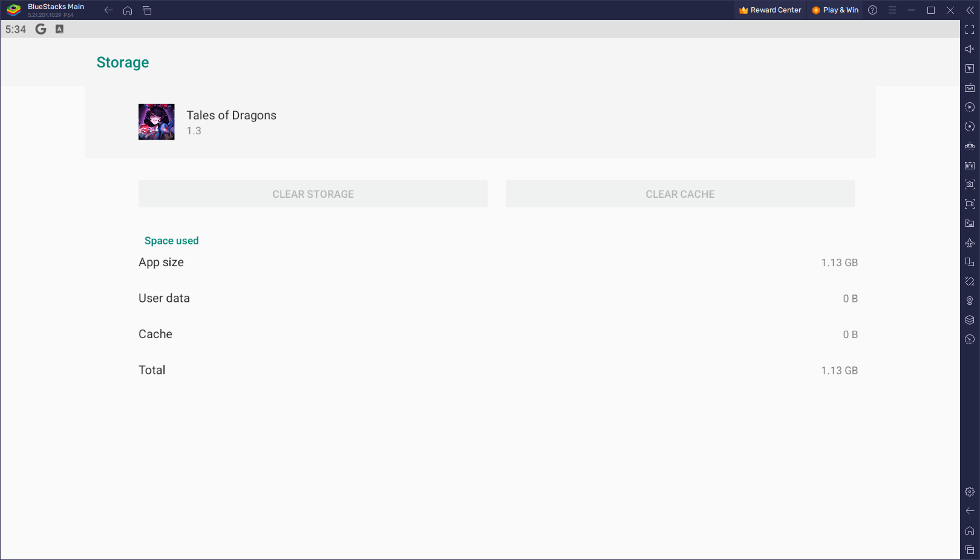Open the Reward Center

pos(770,10)
